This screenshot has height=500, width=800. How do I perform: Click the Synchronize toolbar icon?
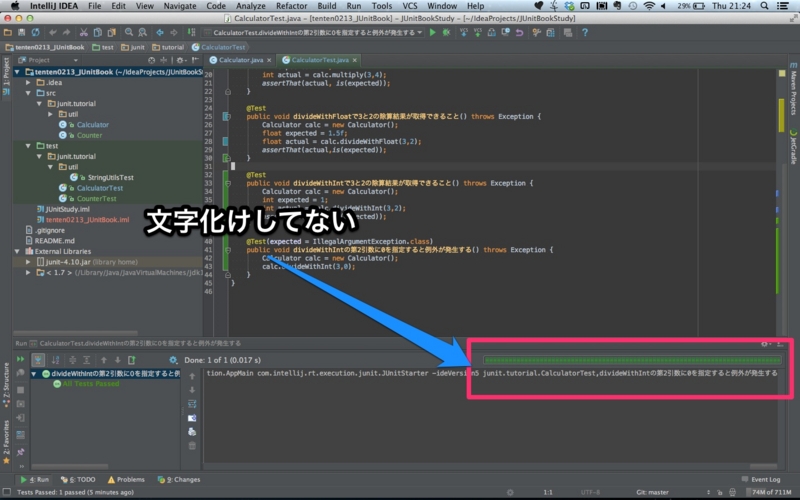(x=35, y=33)
